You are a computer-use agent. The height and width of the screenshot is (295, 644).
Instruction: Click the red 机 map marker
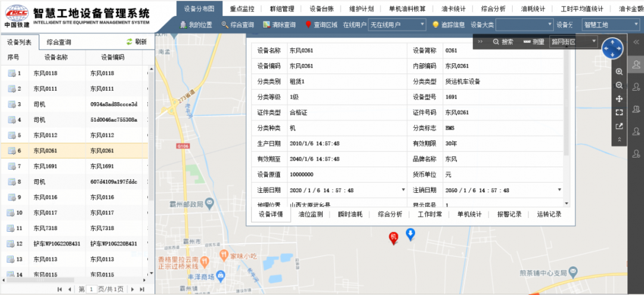point(394,238)
